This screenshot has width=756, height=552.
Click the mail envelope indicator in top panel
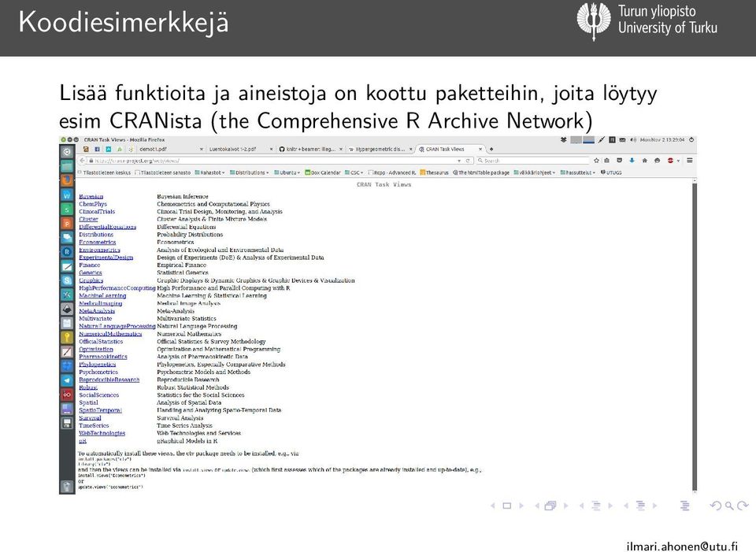click(622, 140)
